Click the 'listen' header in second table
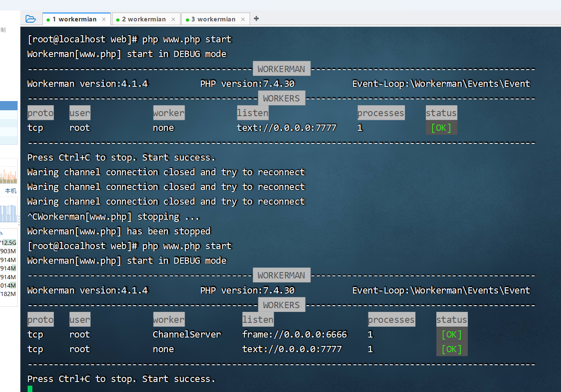561x392 pixels. pyautogui.click(x=258, y=319)
